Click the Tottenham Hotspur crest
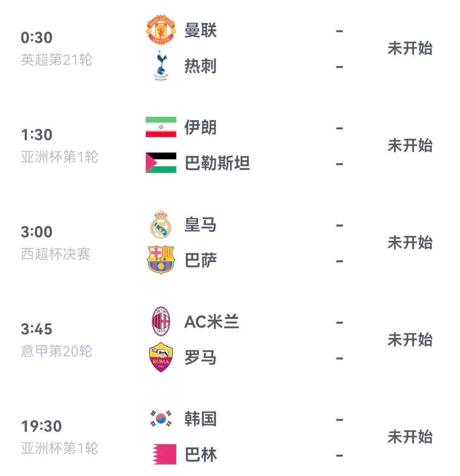Screen dimensions: 460x476 [161, 66]
